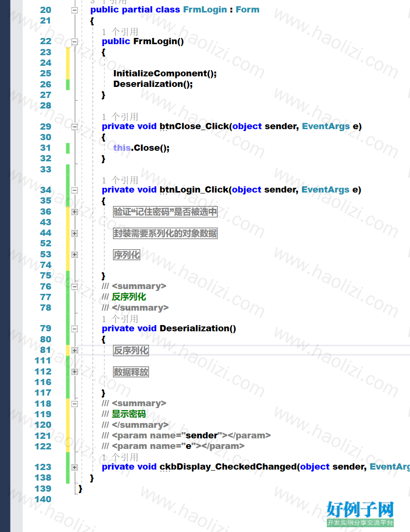Click Deserialization method name at line 79
The width and height of the screenshot is (410, 532).
(195, 328)
